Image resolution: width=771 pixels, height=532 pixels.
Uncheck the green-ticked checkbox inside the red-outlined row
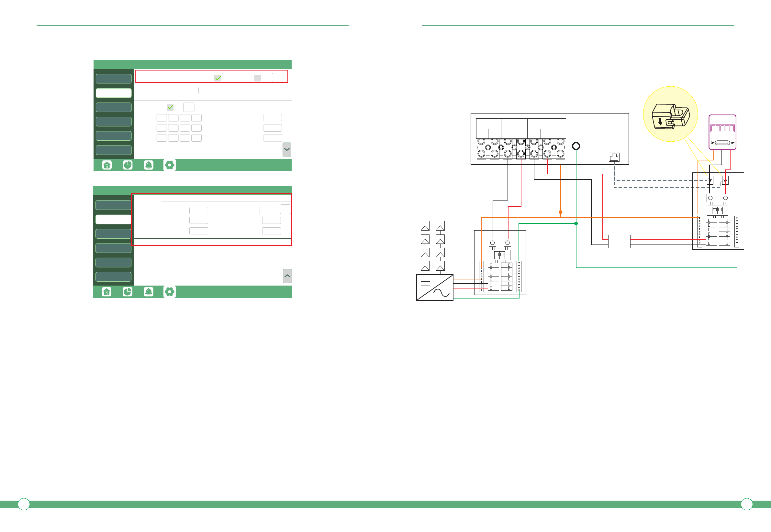click(218, 78)
